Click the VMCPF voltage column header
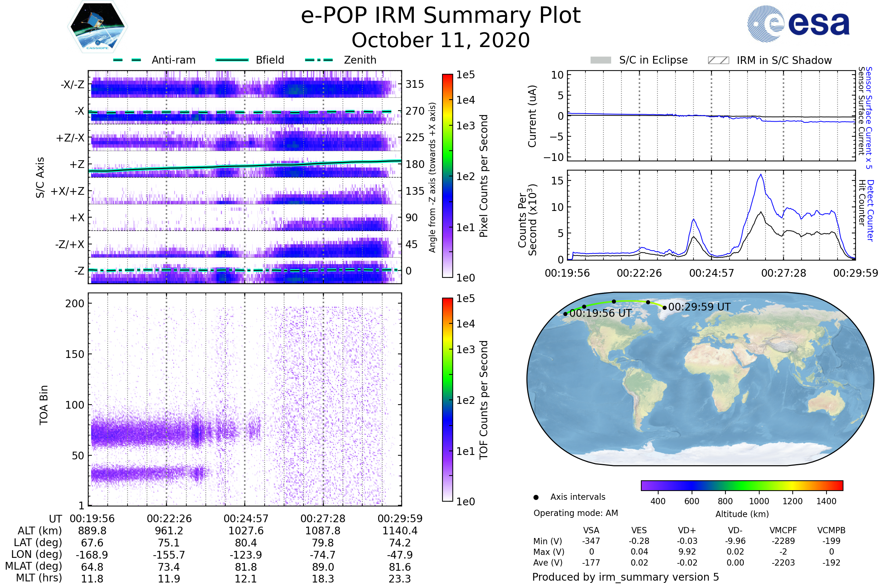The image size is (882, 588). pyautogui.click(x=783, y=530)
